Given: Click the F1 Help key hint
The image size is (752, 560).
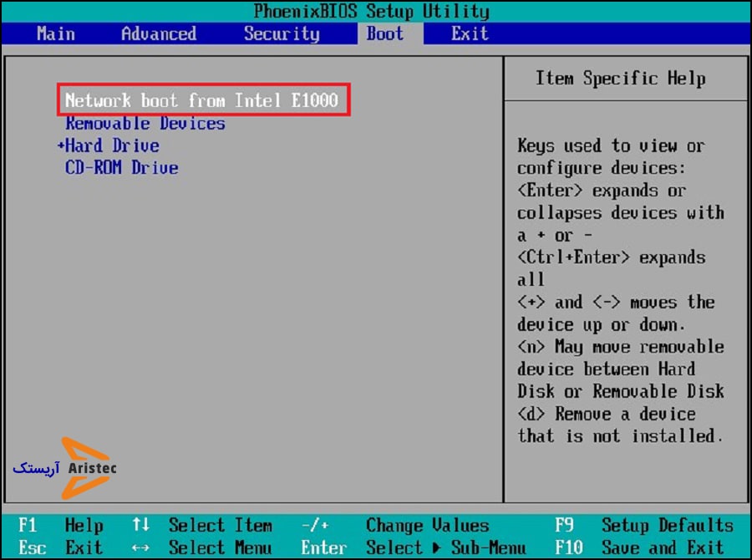Looking at the screenshot, I should pyautogui.click(x=60, y=526).
